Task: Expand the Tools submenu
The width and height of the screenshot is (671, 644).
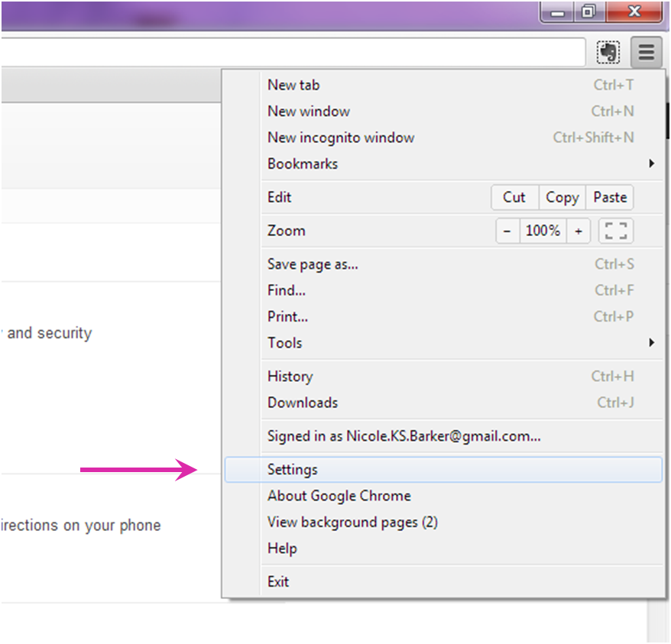Action: coord(284,342)
